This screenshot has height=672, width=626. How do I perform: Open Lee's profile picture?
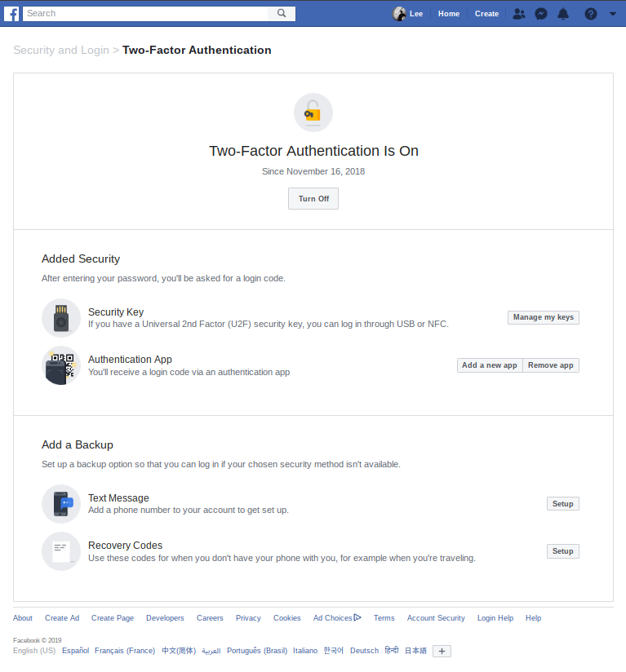point(399,14)
